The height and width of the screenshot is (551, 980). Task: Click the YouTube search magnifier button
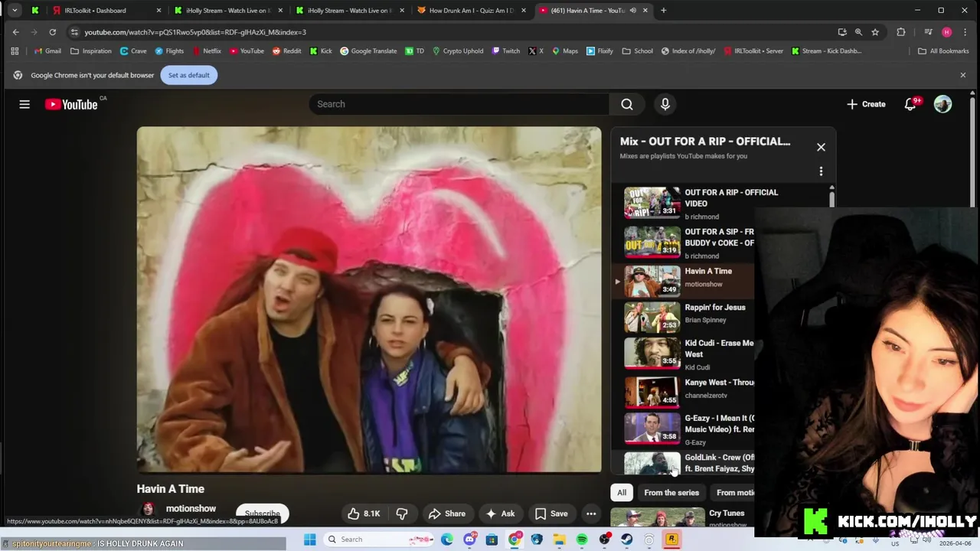(x=627, y=104)
